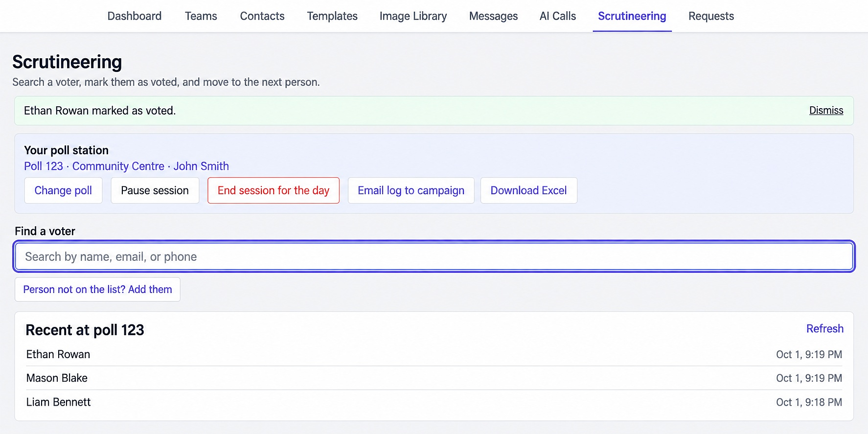Click the search-a-voter instruction subtitle

166,82
